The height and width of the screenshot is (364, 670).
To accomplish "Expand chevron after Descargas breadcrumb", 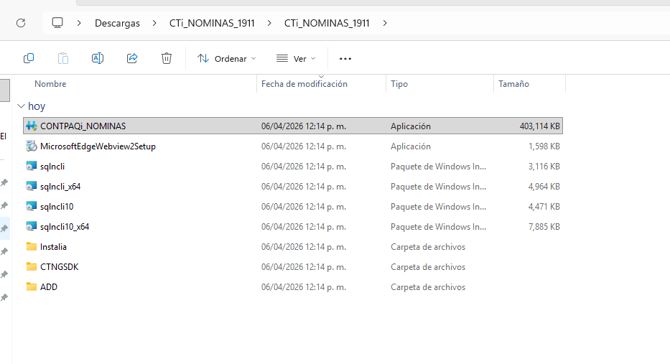I will [x=154, y=23].
